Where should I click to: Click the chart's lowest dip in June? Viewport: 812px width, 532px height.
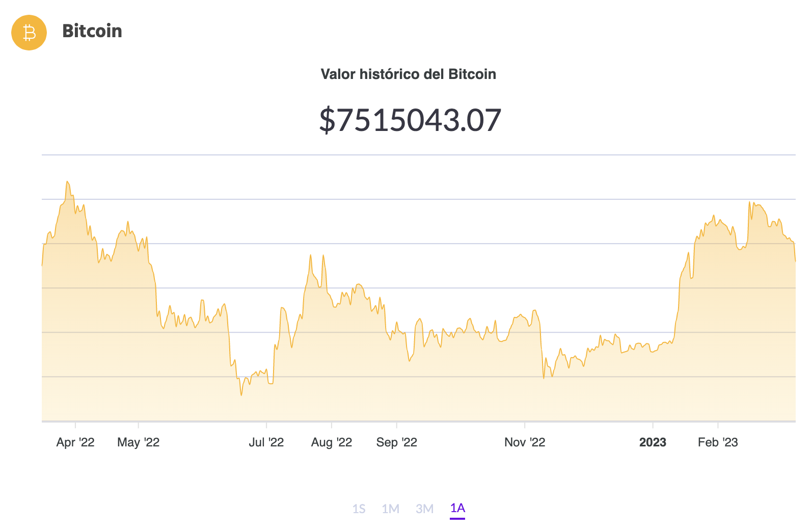coord(240,395)
